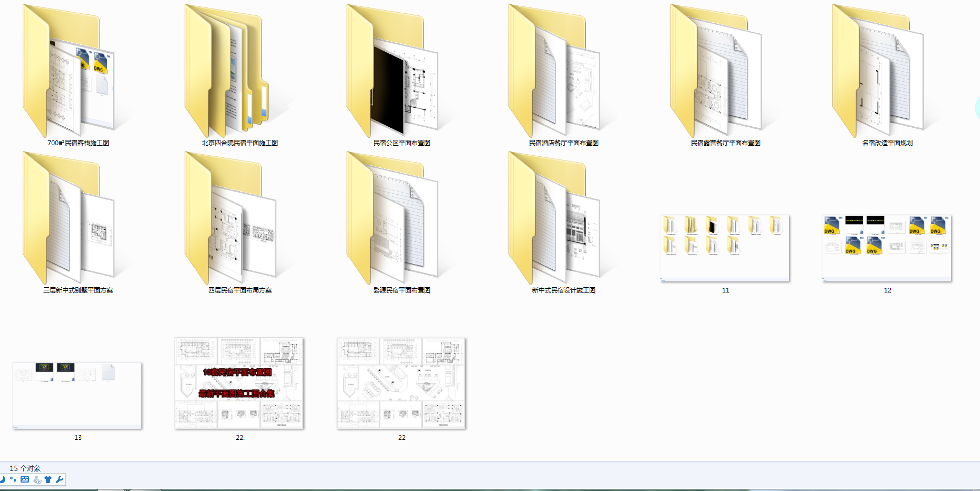Toggle the IME half/full-width moon icon
The height and width of the screenshot is (491, 980).
click(2, 479)
